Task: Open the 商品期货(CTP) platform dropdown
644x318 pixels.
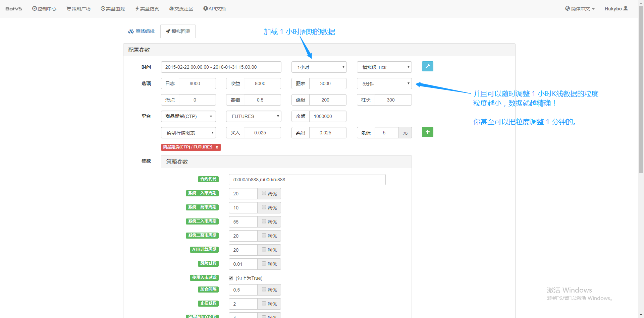Action: pyautogui.click(x=188, y=116)
